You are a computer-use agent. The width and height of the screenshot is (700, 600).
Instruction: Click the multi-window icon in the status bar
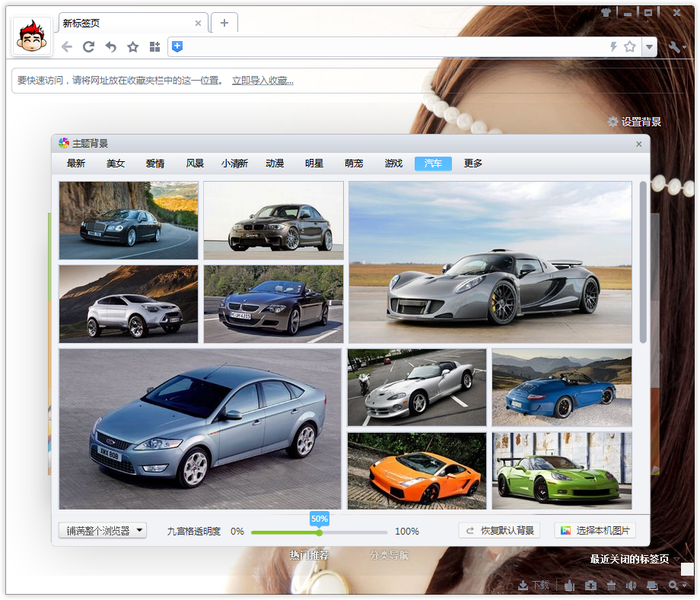652,585
